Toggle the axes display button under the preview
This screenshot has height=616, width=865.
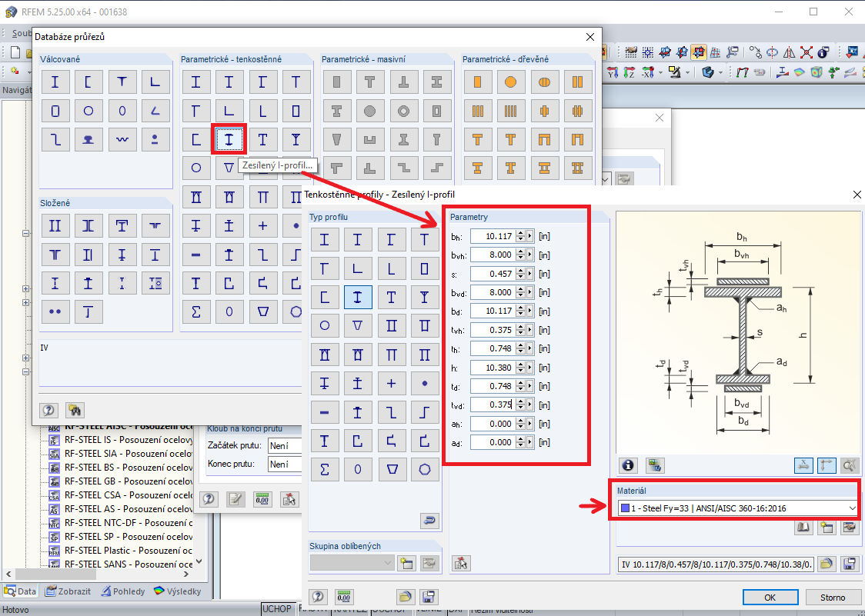(x=827, y=465)
